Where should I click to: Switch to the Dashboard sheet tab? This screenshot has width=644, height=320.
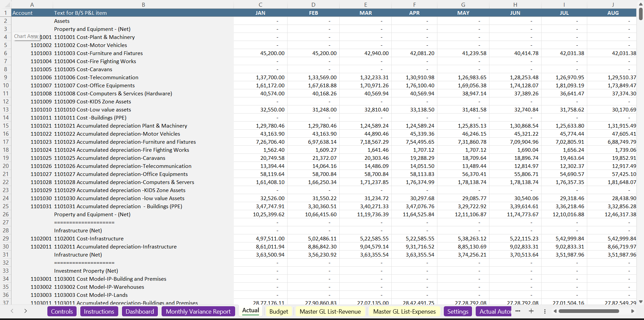tap(139, 311)
